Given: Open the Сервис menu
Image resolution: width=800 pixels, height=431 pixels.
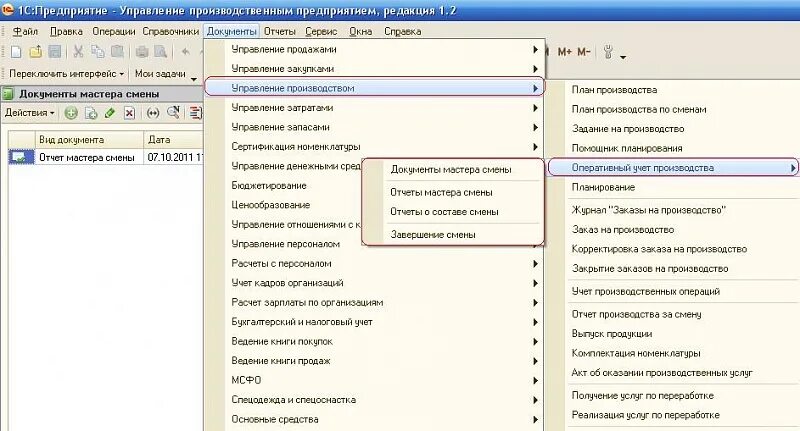Looking at the screenshot, I should point(321,32).
